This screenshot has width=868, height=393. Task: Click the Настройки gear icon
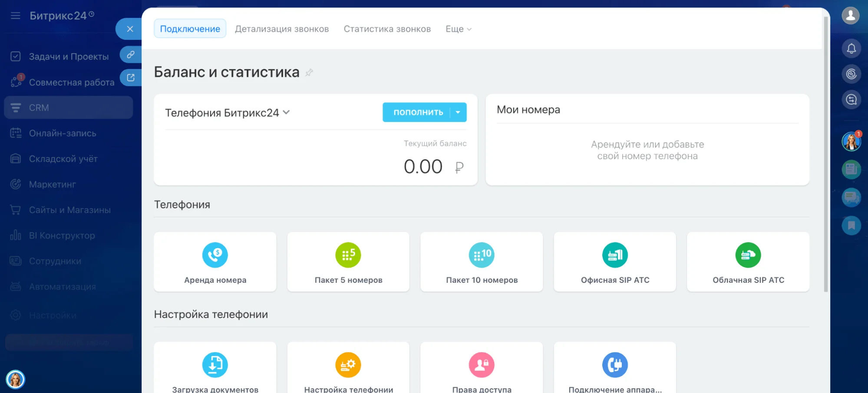pos(16,315)
